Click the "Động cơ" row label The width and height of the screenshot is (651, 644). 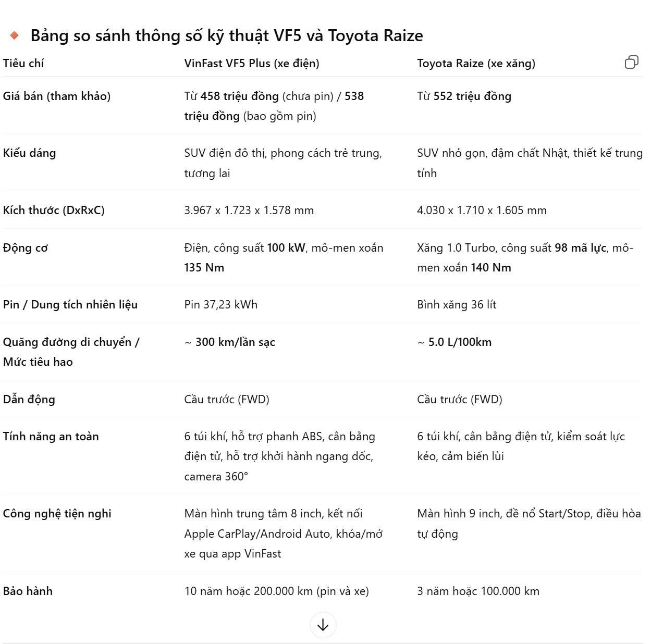tap(25, 248)
